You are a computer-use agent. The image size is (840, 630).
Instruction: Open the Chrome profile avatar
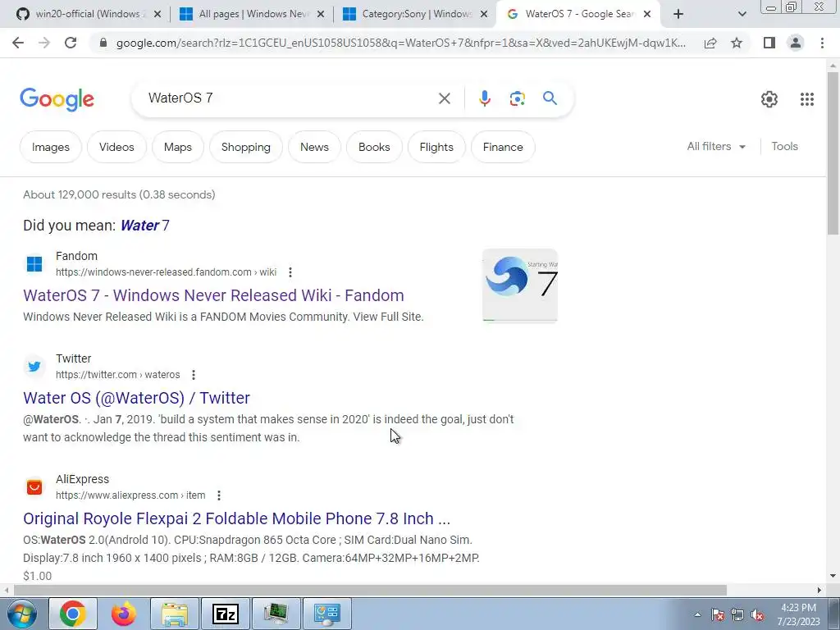(x=796, y=43)
